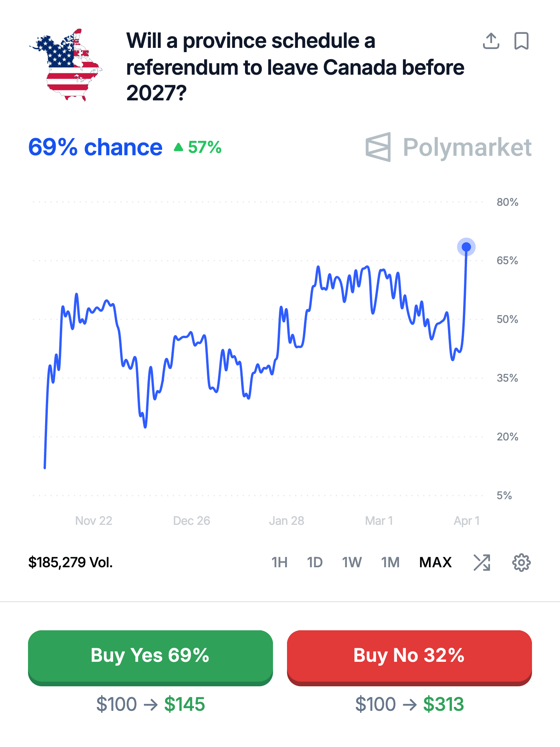Viewport: 560px width, 747px height.
Task: Open chart settings gear icon
Action: pyautogui.click(x=521, y=563)
